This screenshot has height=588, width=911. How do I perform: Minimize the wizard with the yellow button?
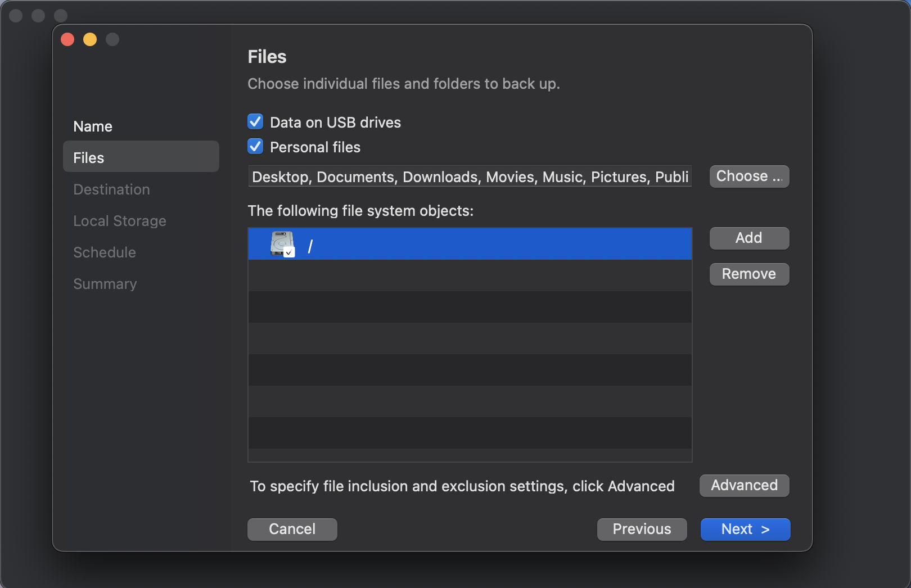90,39
